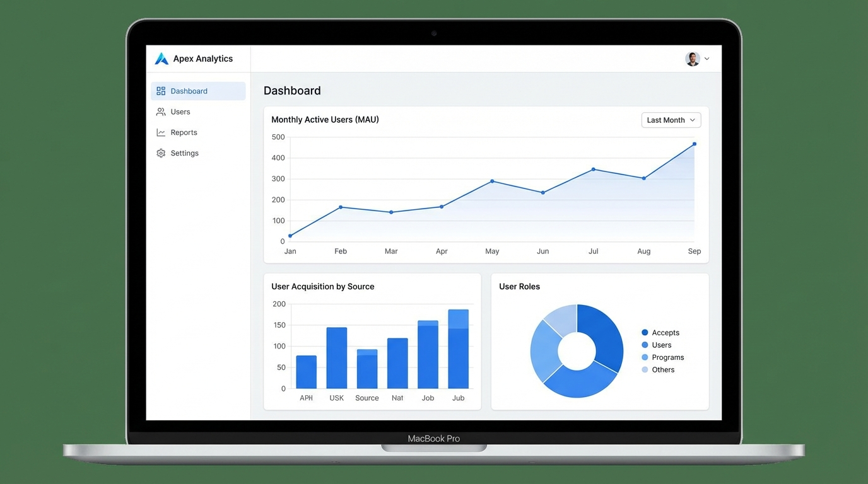Click the Reports line-chart icon
Image resolution: width=868 pixels, height=484 pixels.
click(161, 132)
